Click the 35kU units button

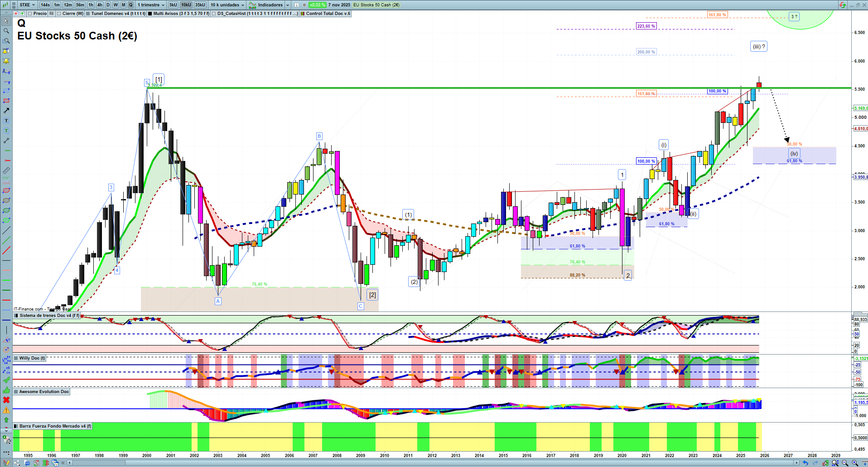pyautogui.click(x=200, y=5)
